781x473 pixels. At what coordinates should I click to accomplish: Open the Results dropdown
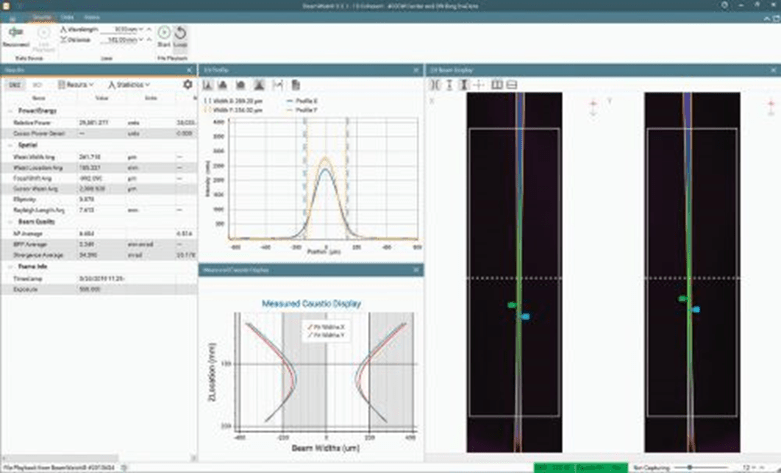pyautogui.click(x=77, y=85)
